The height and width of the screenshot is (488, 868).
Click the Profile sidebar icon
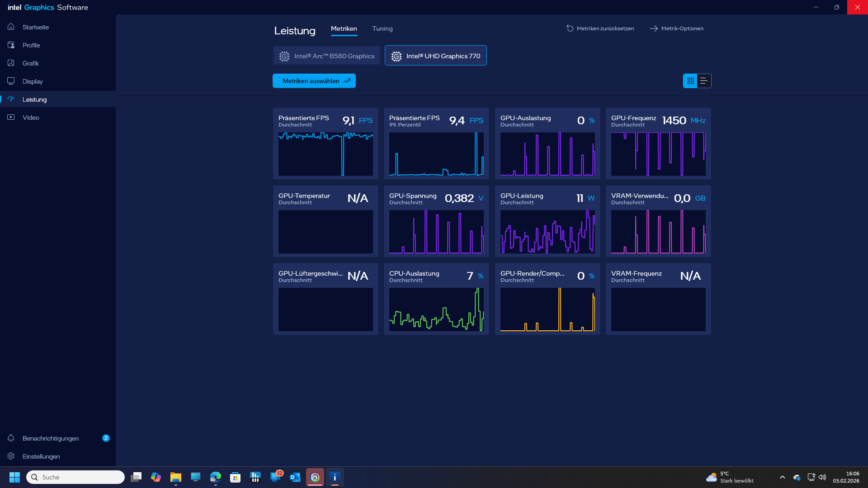[x=11, y=45]
